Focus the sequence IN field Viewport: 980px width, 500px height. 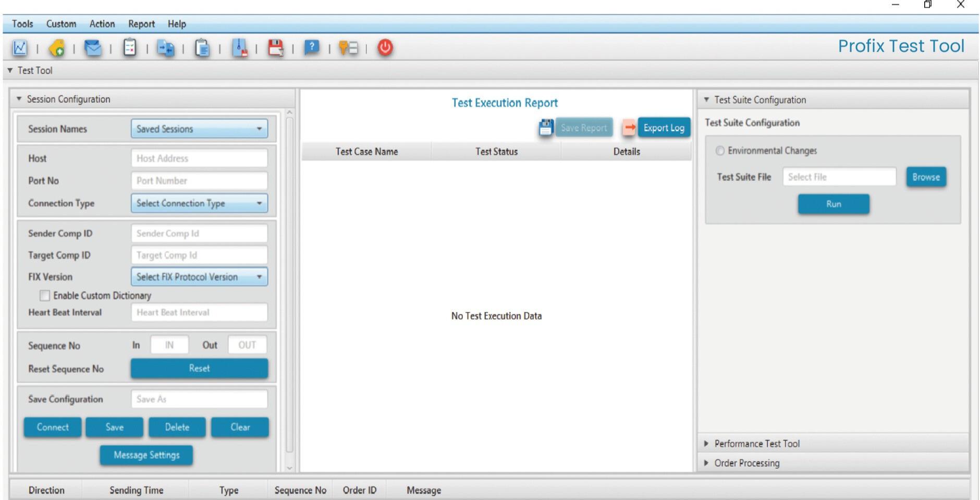169,345
